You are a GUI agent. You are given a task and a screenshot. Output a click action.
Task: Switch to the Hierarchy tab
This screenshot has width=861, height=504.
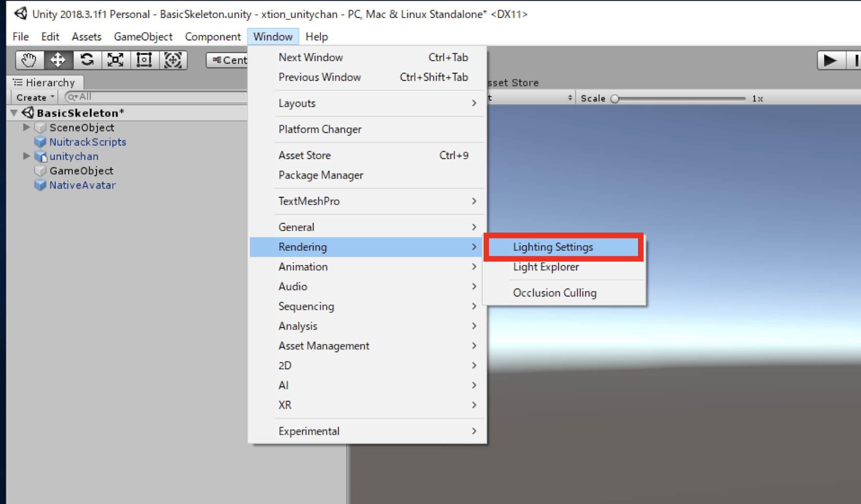pyautogui.click(x=45, y=82)
